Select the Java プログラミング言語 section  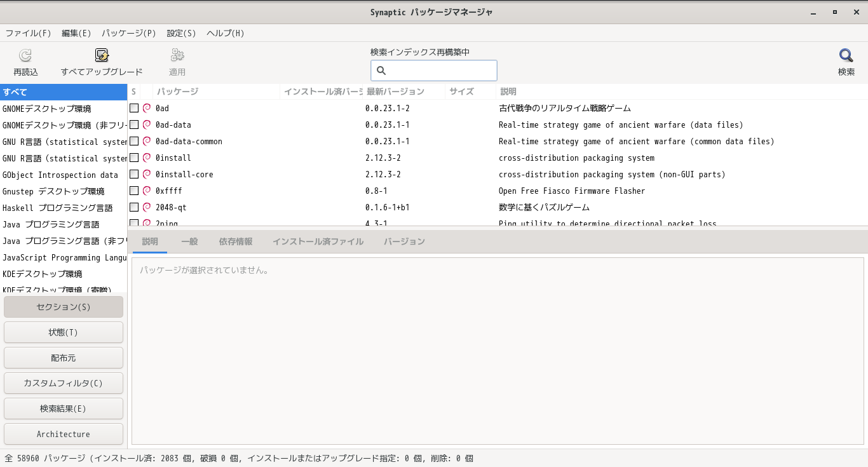click(x=64, y=224)
